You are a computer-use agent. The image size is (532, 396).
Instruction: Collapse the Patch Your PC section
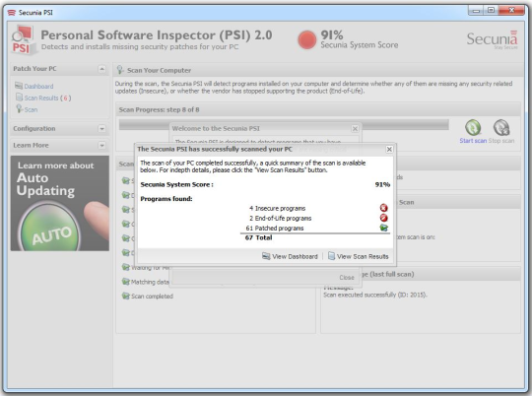coord(101,69)
